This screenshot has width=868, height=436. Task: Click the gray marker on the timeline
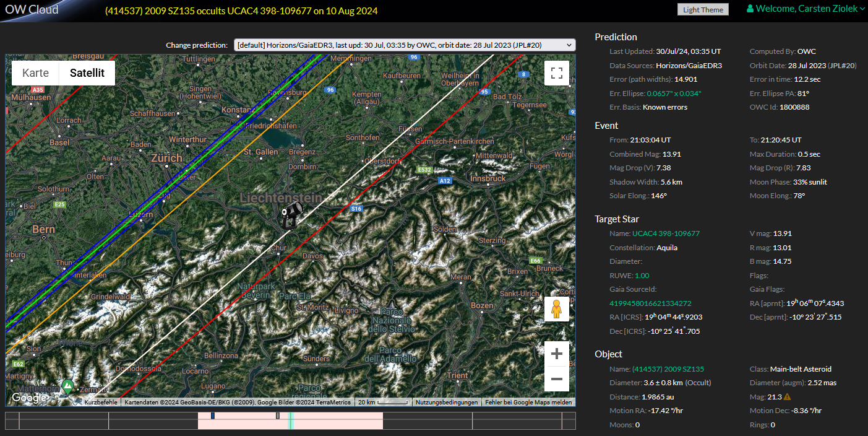point(278,416)
